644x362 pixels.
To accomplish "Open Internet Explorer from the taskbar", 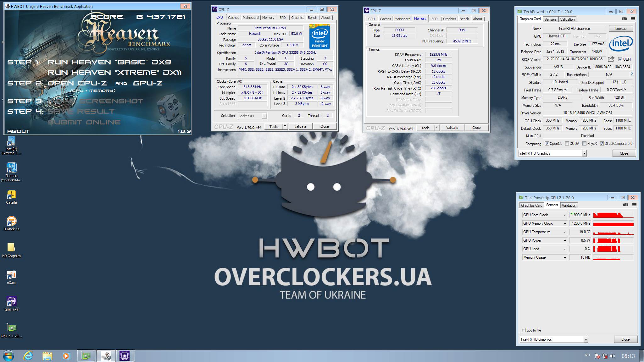I will coord(28,356).
